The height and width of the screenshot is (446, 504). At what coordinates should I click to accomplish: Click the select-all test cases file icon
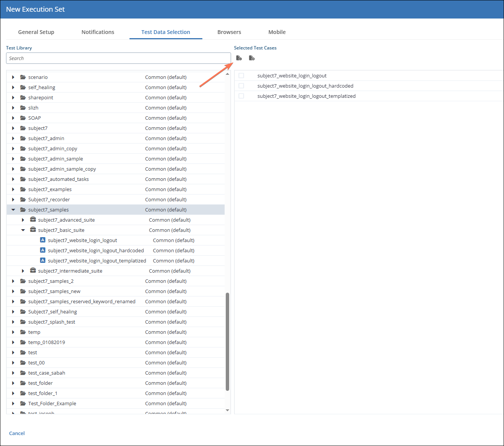click(x=239, y=58)
